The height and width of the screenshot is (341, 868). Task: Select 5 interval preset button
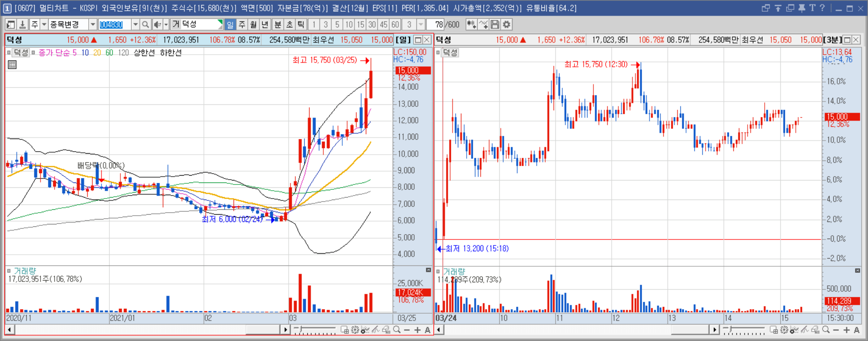pos(337,24)
